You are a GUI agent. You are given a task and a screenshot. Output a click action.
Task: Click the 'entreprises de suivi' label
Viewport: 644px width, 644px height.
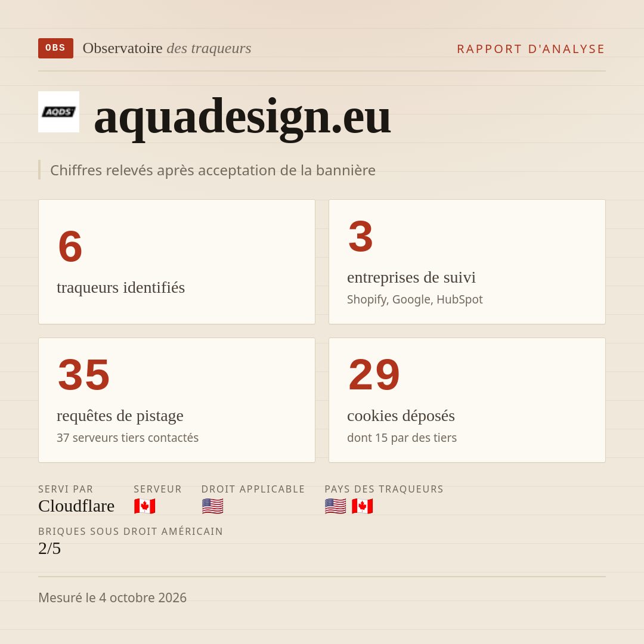point(411,278)
